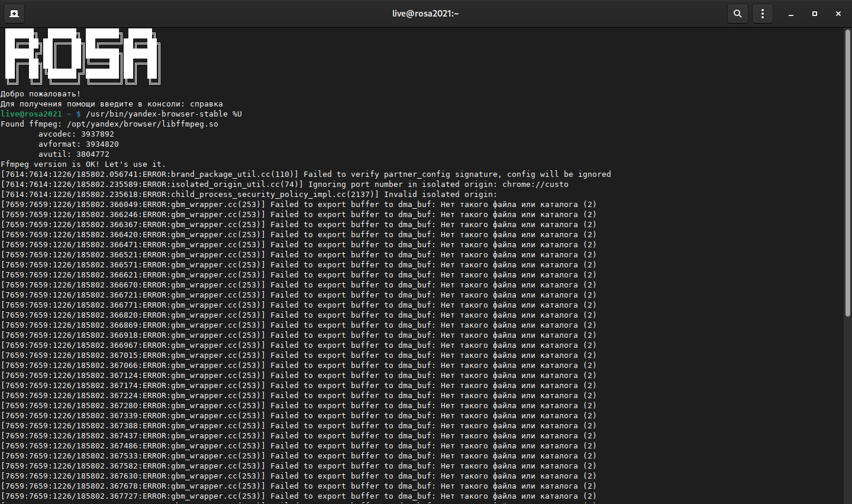The image size is (852, 504).
Task: Click the search magnifier icon
Action: coord(737,14)
